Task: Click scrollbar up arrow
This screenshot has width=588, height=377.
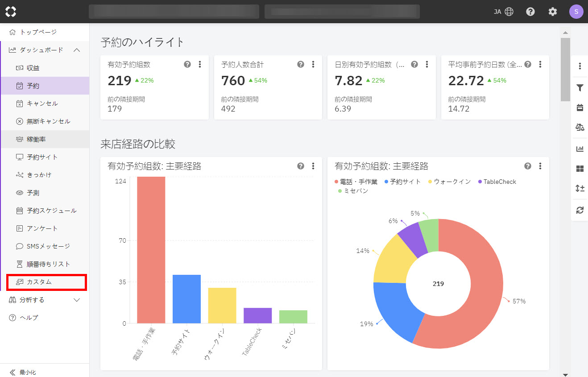Action: tap(565, 33)
